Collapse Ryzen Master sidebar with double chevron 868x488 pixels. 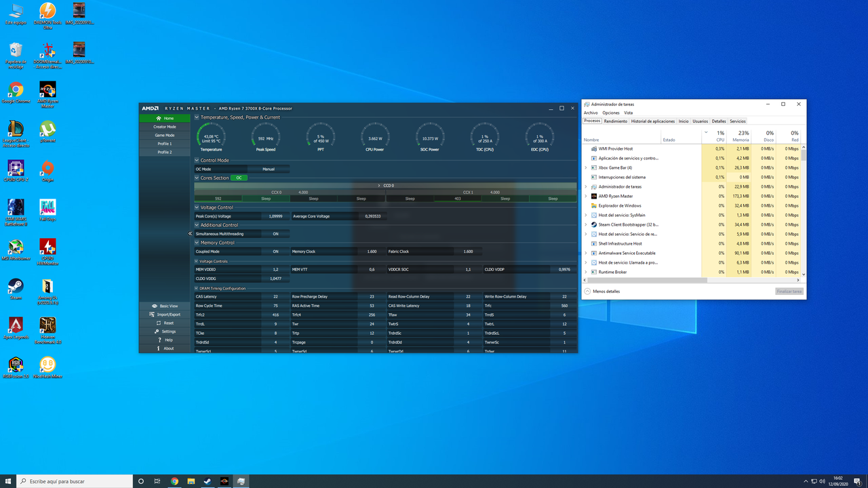(x=191, y=234)
